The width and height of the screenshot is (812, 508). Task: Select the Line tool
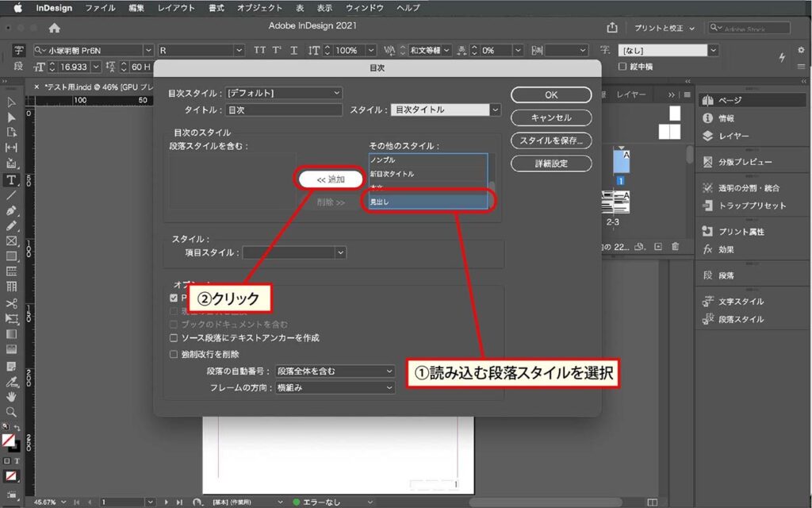(11, 195)
